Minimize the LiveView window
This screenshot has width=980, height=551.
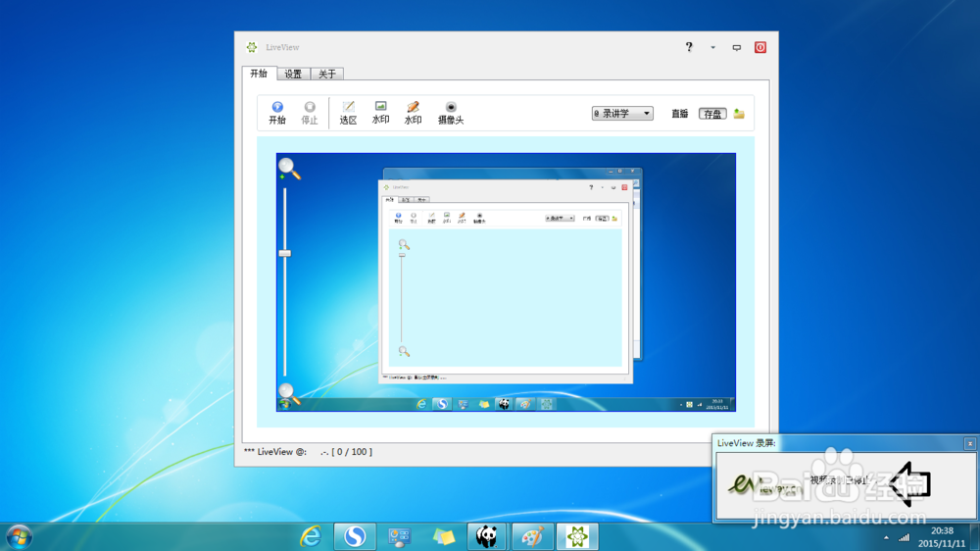tap(737, 47)
